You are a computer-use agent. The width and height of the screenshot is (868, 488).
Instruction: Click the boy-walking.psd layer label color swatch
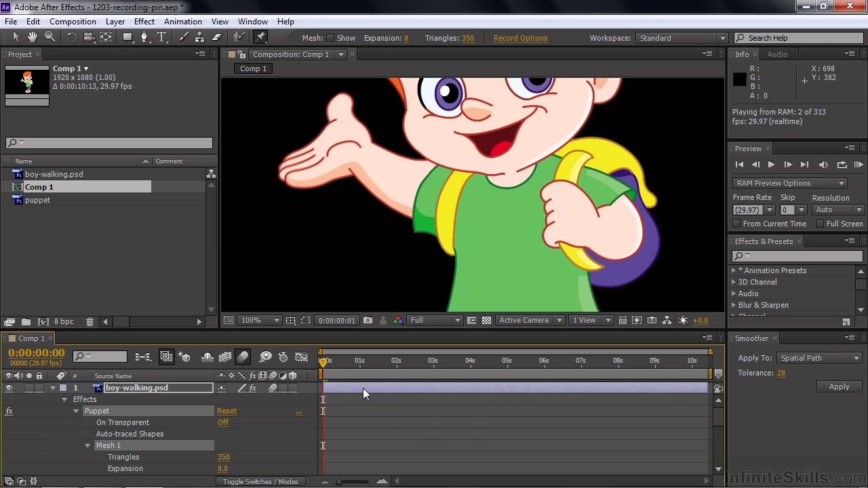(62, 388)
